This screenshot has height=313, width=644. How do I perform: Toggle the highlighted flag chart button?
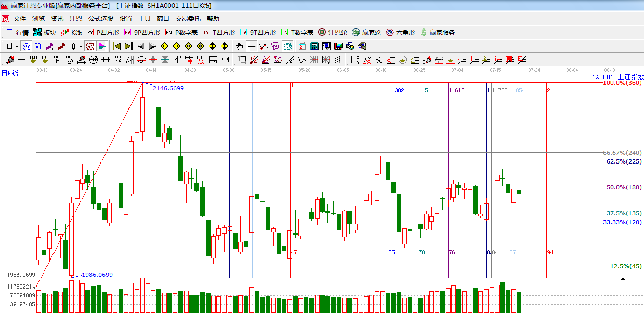102,46
